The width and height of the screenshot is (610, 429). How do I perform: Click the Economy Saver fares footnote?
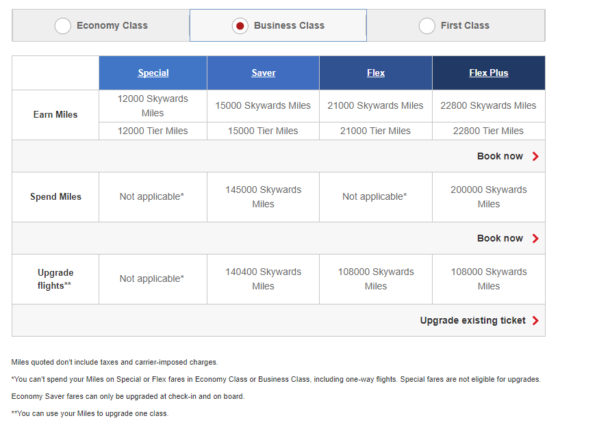(128, 396)
